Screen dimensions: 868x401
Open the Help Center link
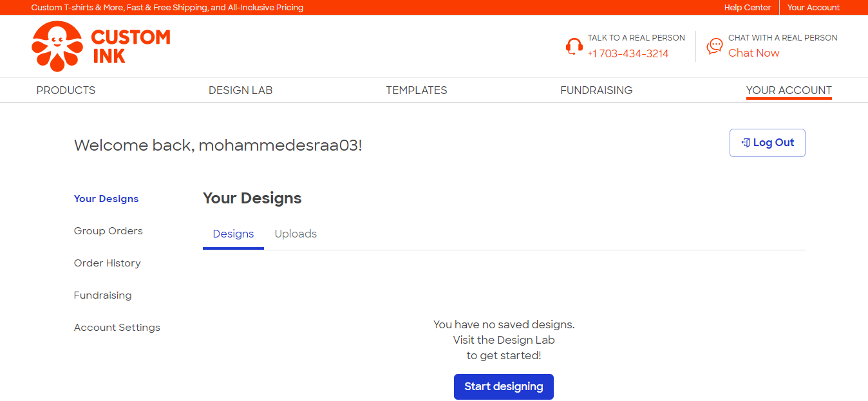click(x=747, y=8)
